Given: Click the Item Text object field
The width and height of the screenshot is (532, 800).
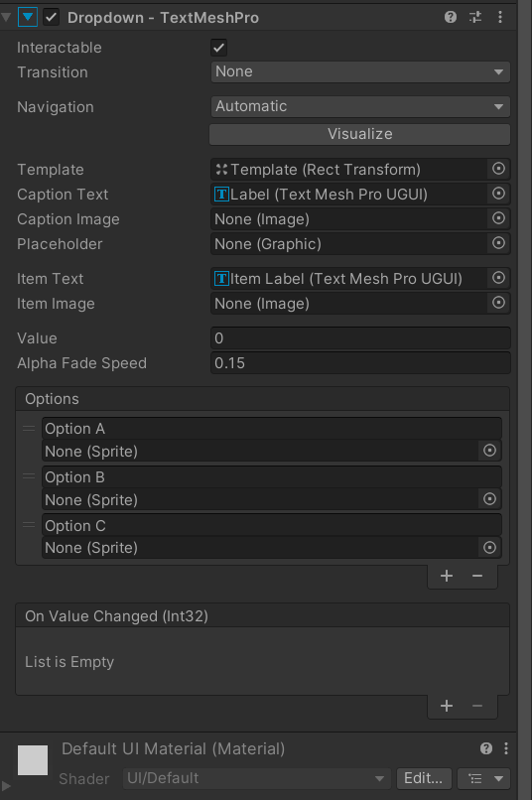Looking at the screenshot, I should pos(348,279).
